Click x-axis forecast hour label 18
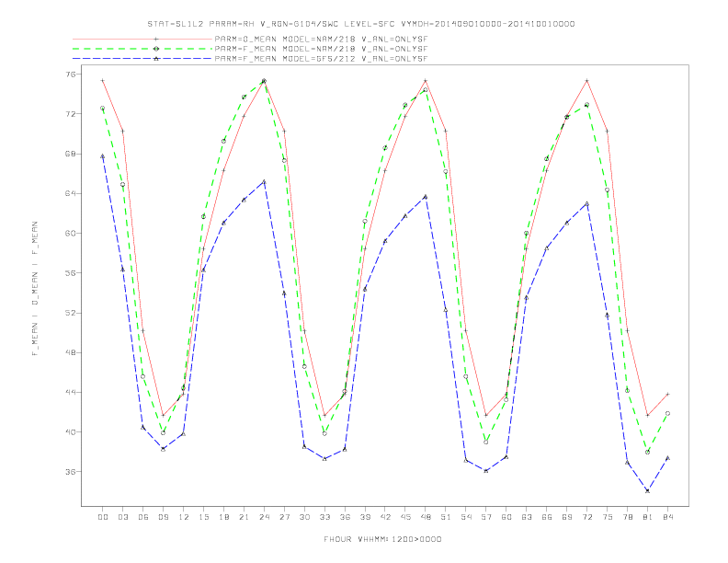The width and height of the screenshot is (728, 563). click(223, 517)
